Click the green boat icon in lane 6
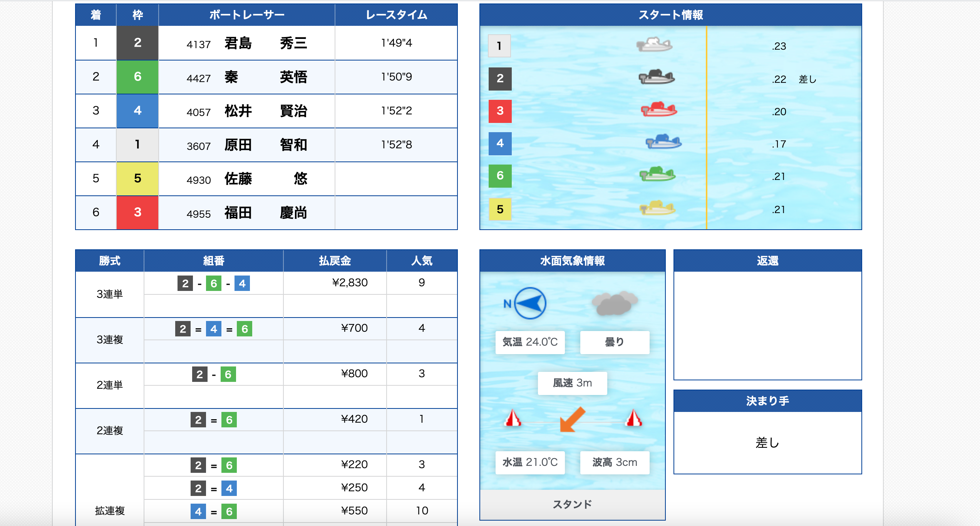Viewport: 980px width, 526px height. click(x=657, y=174)
